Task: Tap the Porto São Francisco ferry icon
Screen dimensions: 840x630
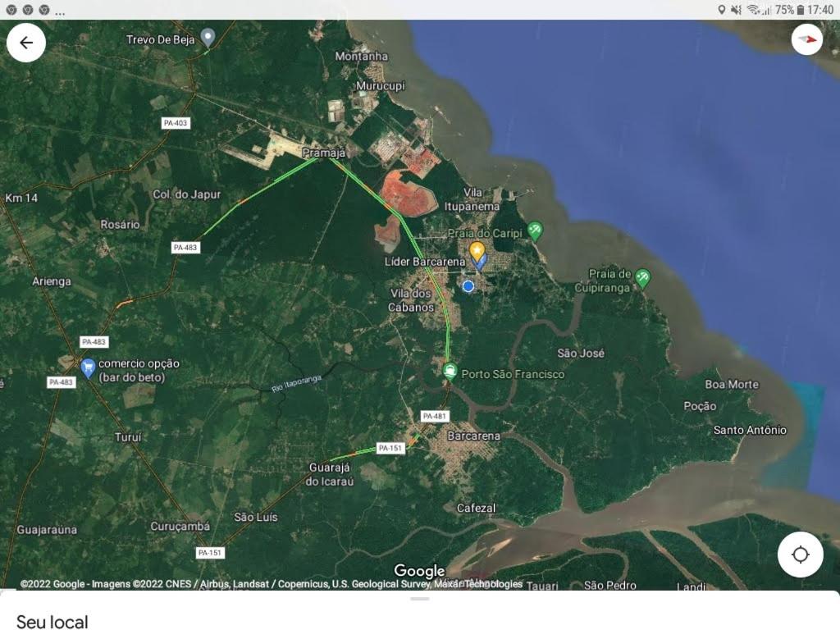Action: [x=450, y=371]
